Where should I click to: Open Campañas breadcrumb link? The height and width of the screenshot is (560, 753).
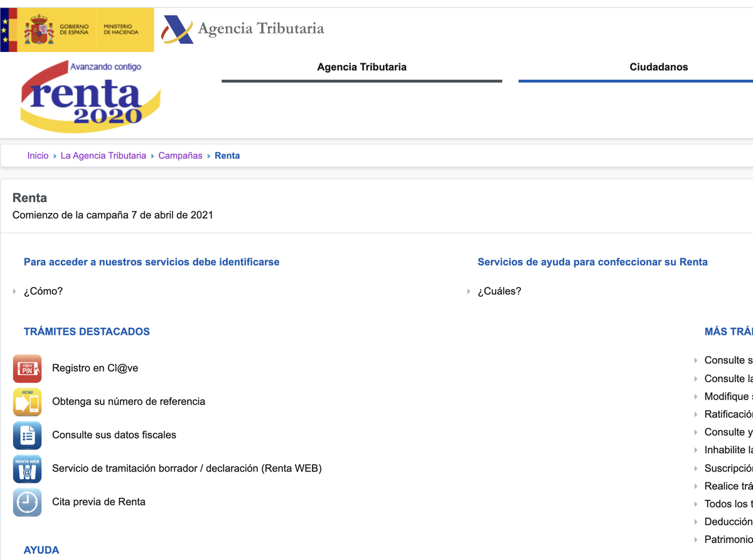pyautogui.click(x=180, y=156)
